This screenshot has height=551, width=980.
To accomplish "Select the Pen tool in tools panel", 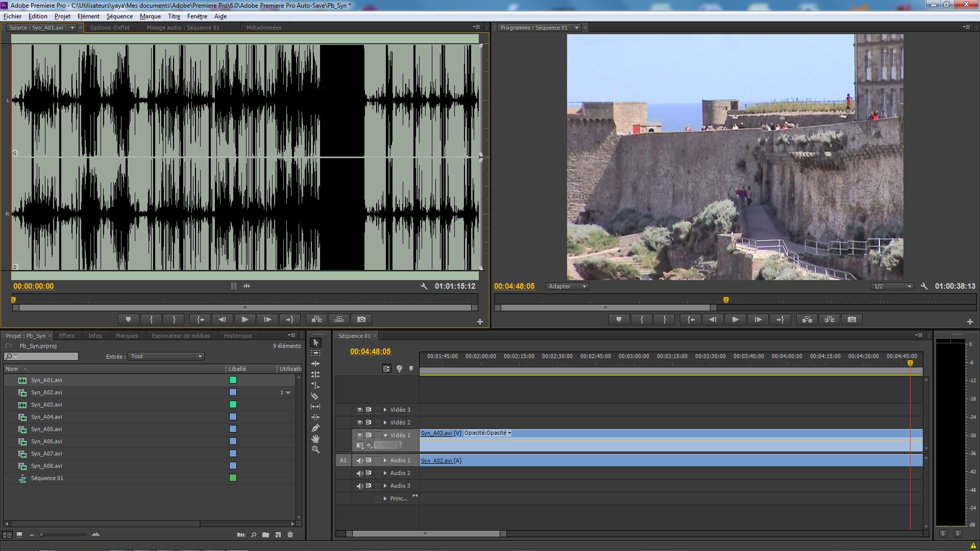I will click(x=315, y=428).
